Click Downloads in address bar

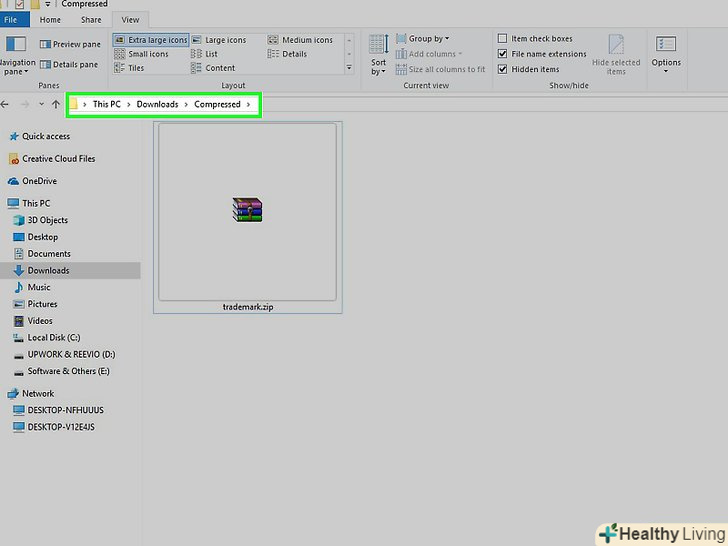[x=157, y=104]
